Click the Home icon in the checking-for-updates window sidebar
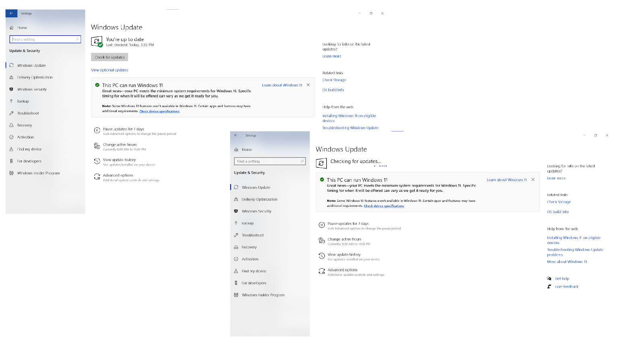644x357 pixels. point(236,150)
